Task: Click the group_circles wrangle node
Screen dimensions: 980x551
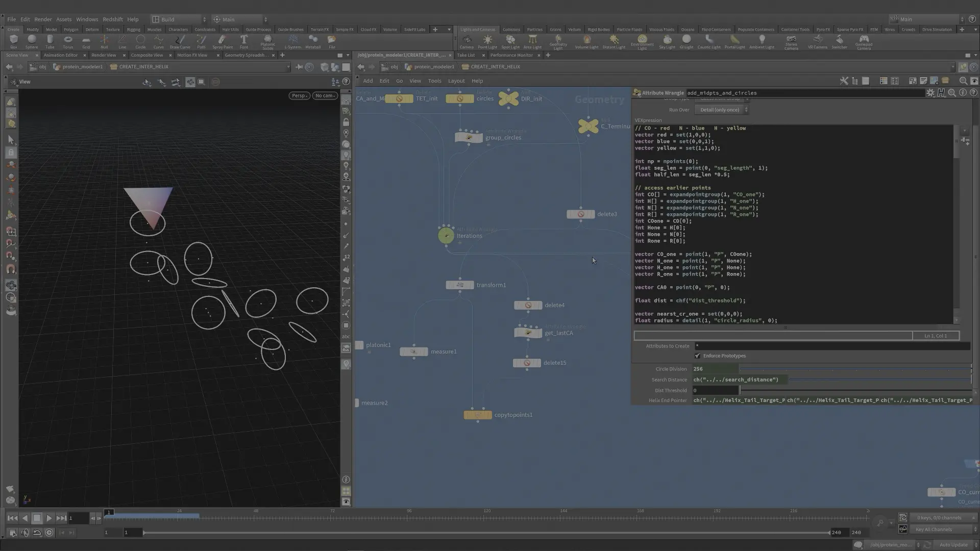Action: pos(469,138)
